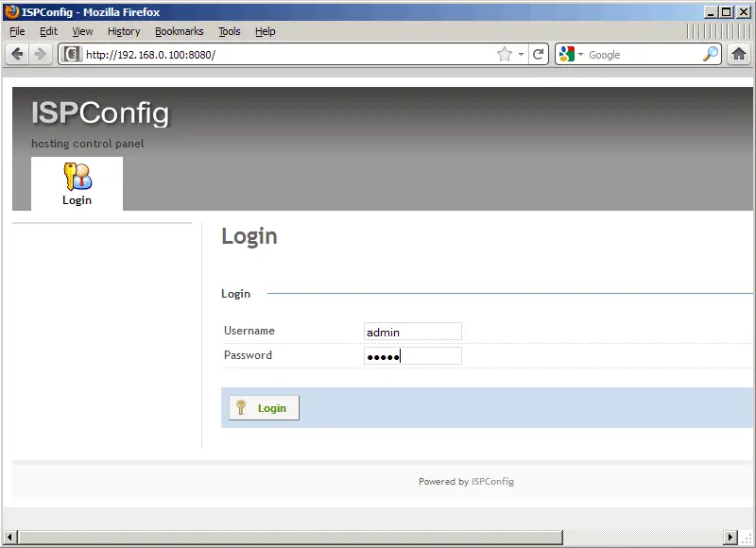Open the Bookmarks menu
The width and height of the screenshot is (756, 548).
(180, 31)
